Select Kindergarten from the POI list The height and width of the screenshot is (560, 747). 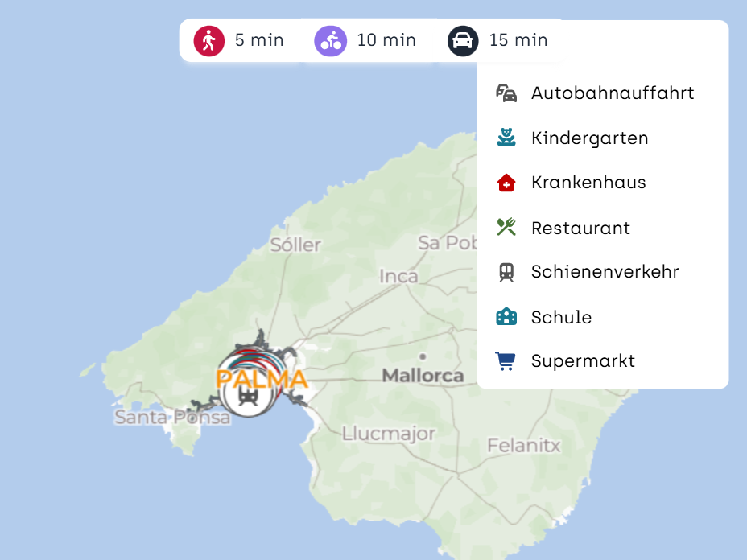[589, 138]
